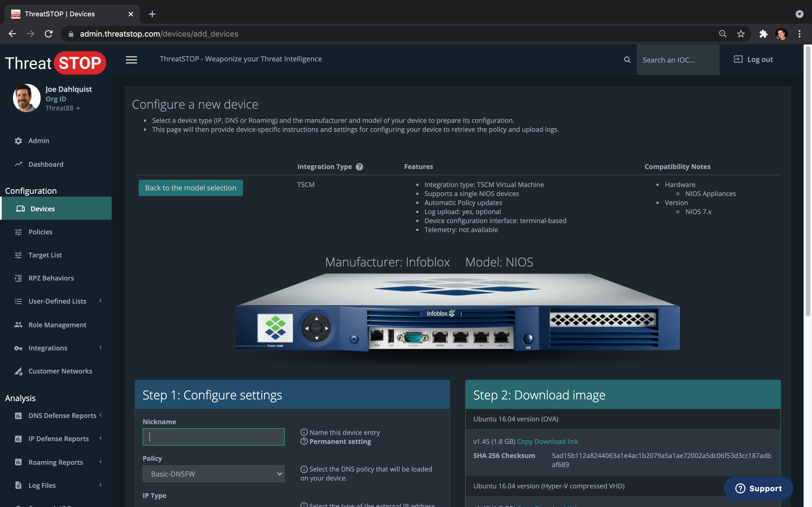
Task: Click the Devices sidebar icon
Action: 20,208
